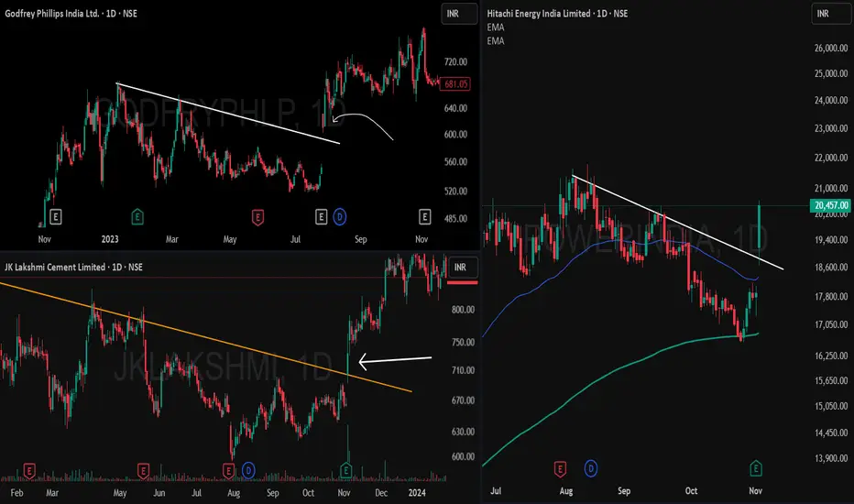Click the Aug label on Hitachi Energy time axis

click(566, 491)
